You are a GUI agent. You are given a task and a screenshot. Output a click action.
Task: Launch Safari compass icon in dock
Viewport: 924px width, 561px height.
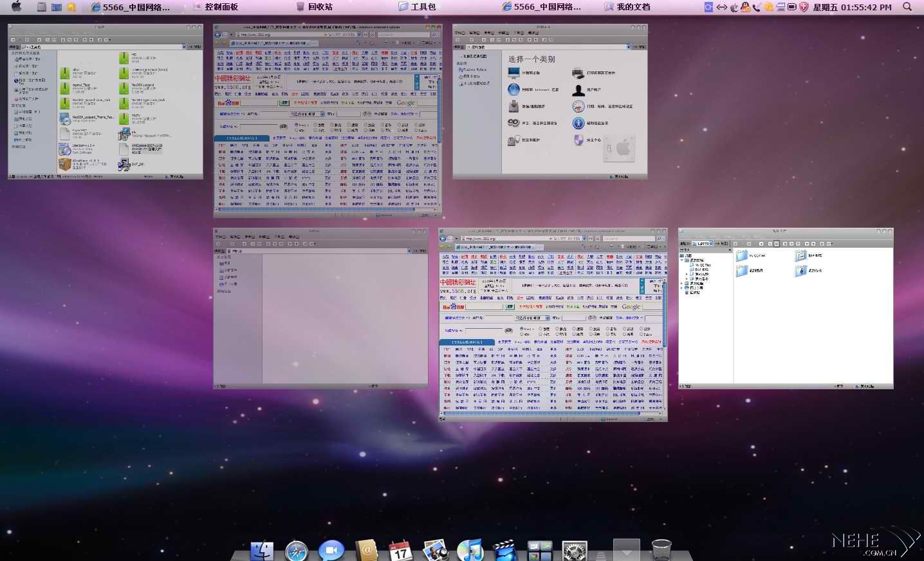(x=297, y=551)
